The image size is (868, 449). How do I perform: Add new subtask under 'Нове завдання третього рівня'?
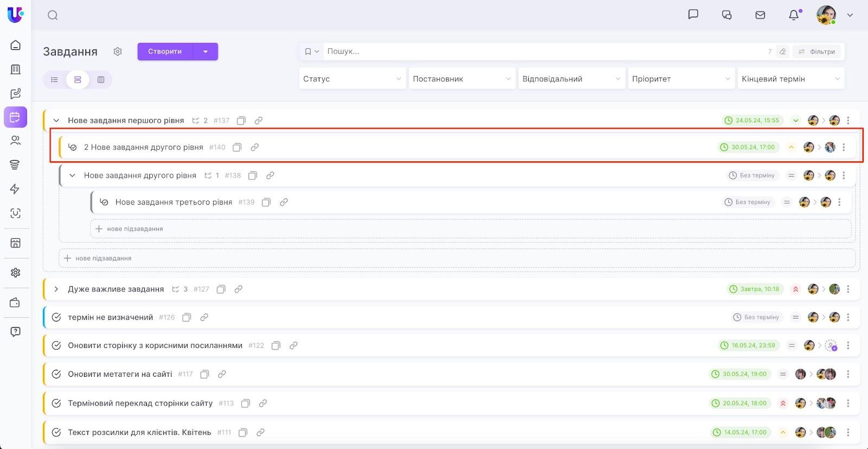click(x=470, y=229)
